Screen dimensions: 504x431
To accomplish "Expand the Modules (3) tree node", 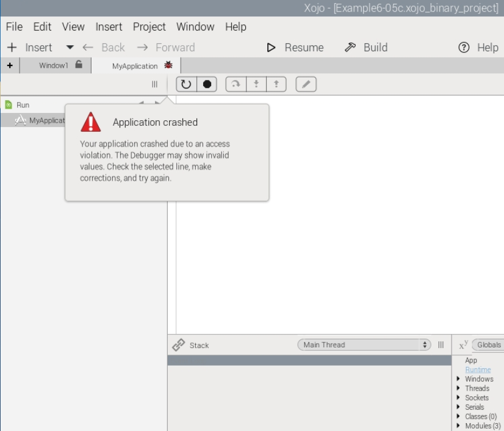I will coord(458,426).
